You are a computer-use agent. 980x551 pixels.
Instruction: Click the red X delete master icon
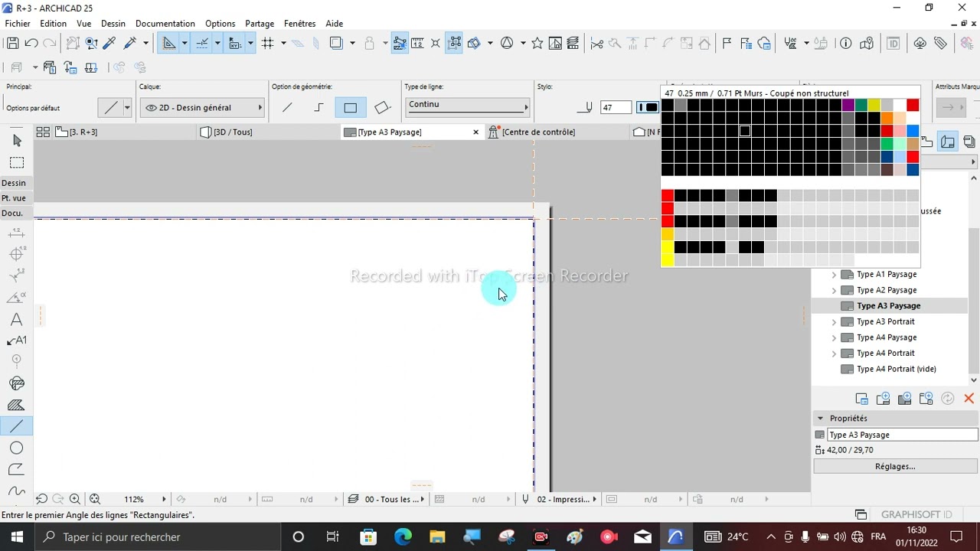tap(969, 399)
